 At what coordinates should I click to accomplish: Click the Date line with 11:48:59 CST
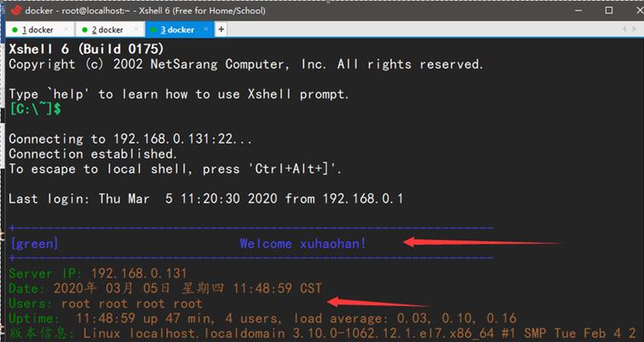click(x=165, y=288)
